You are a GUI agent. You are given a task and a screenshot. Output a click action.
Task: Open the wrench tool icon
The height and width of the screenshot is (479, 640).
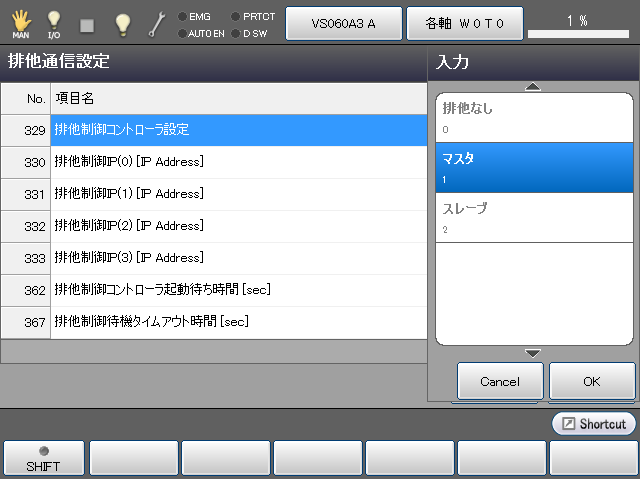click(157, 23)
